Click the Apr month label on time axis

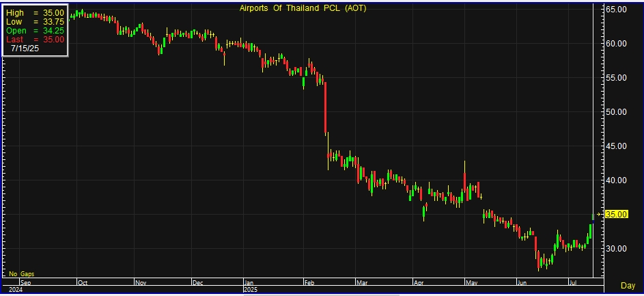419,283
